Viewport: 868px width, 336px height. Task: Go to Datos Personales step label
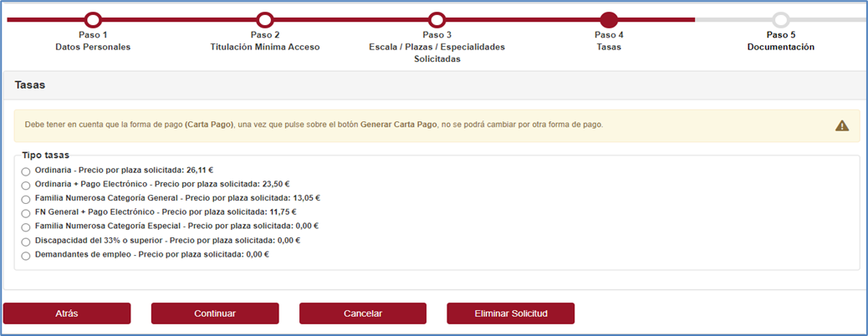93,47
